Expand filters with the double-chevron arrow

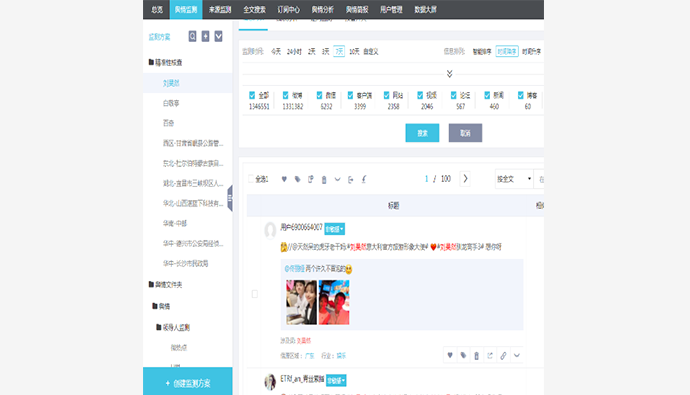(449, 73)
